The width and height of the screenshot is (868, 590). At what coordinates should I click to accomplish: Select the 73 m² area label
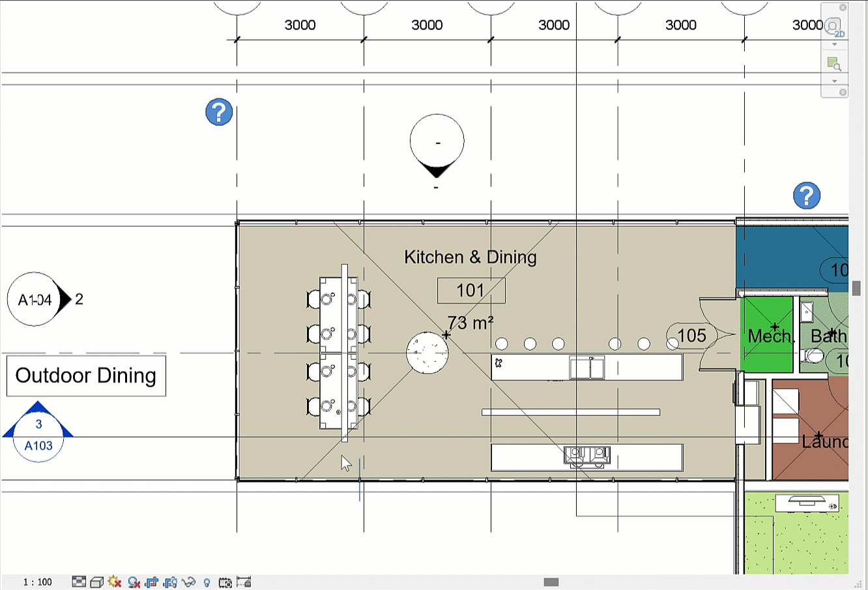pyautogui.click(x=470, y=322)
